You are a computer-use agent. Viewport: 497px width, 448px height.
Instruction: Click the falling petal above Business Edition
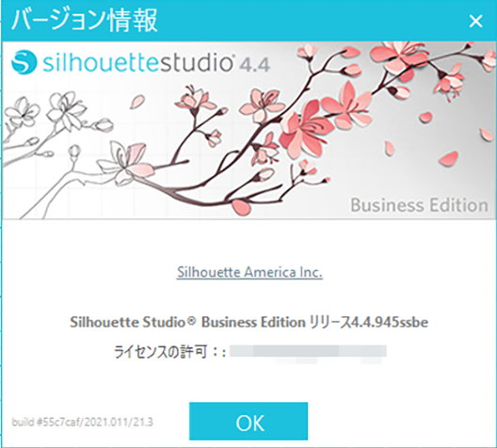pos(448,158)
